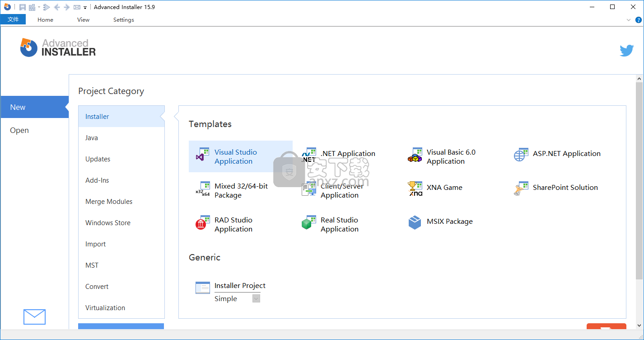Choose the Mixed 32/64-bit Package template icon
Screen dimensions: 644x340
point(202,189)
